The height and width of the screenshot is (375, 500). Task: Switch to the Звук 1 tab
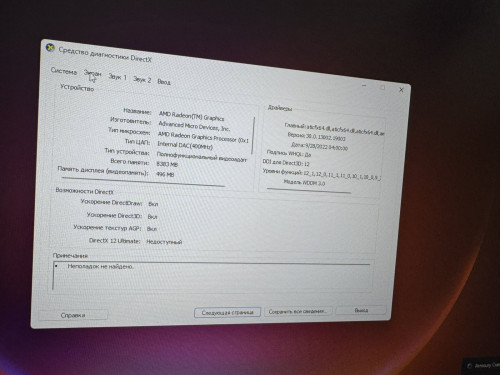coord(117,77)
